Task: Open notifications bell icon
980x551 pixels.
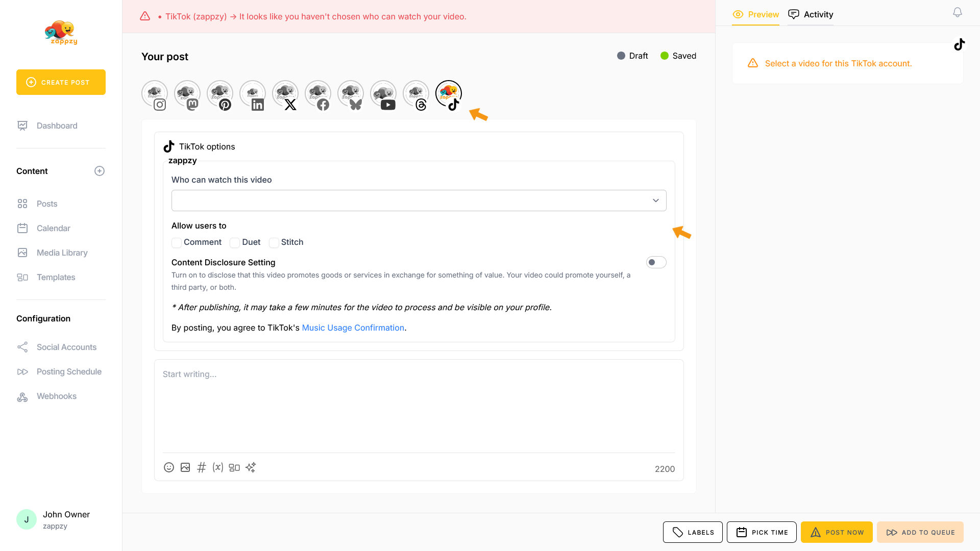Action: tap(958, 13)
